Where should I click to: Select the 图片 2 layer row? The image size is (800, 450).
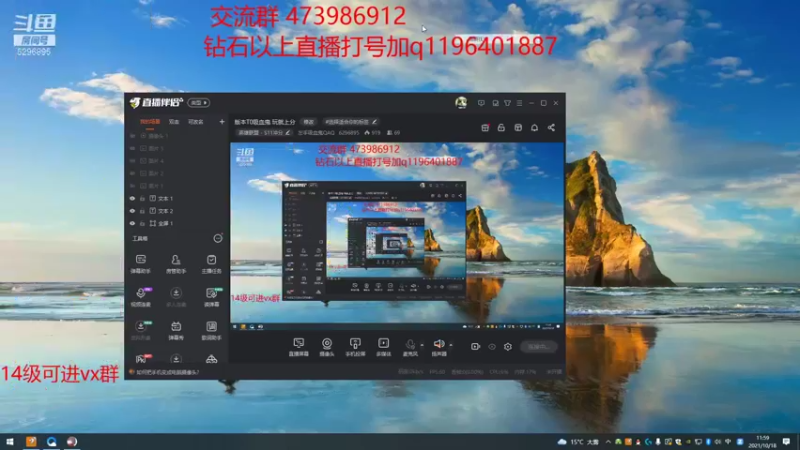[177, 173]
